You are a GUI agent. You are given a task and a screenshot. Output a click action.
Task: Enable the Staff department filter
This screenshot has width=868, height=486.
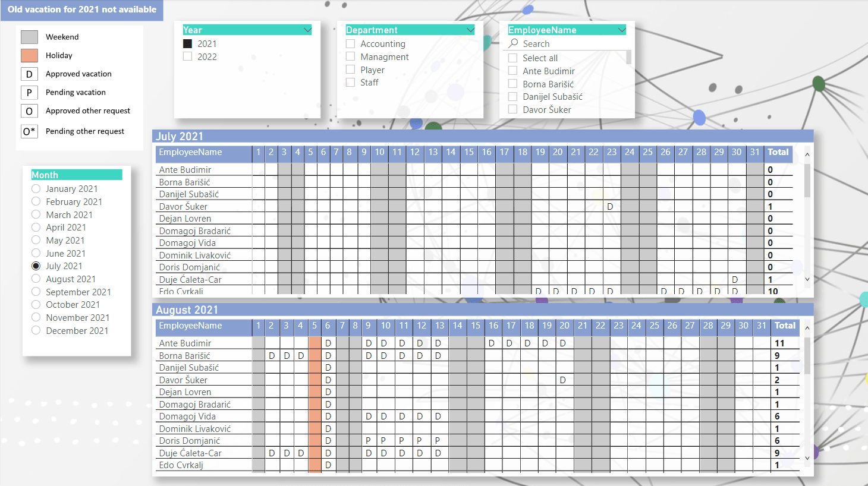[x=350, y=83]
